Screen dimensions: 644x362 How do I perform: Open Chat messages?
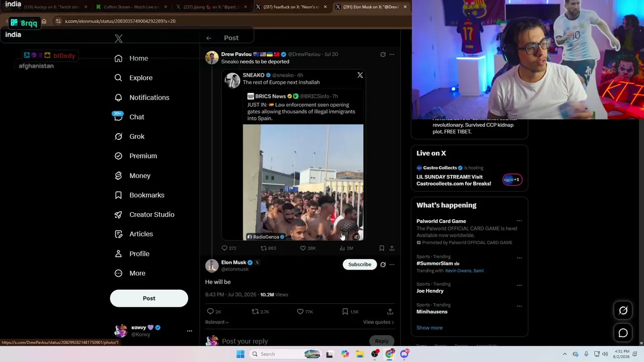[x=129, y=117]
